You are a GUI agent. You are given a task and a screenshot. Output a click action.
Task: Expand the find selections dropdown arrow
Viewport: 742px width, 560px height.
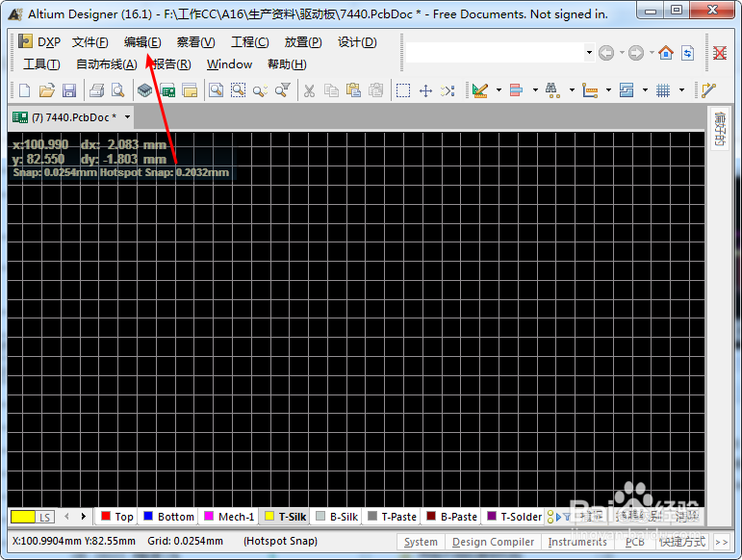point(572,89)
